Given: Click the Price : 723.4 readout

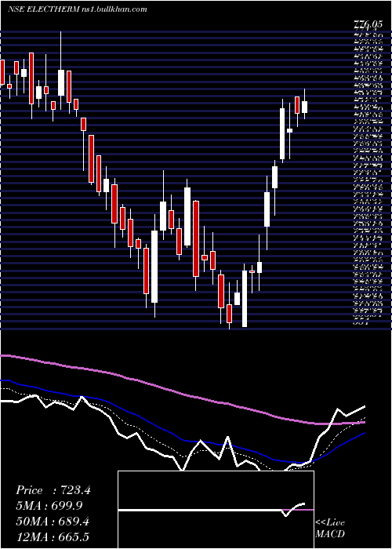Looking at the screenshot, I should [x=53, y=490].
